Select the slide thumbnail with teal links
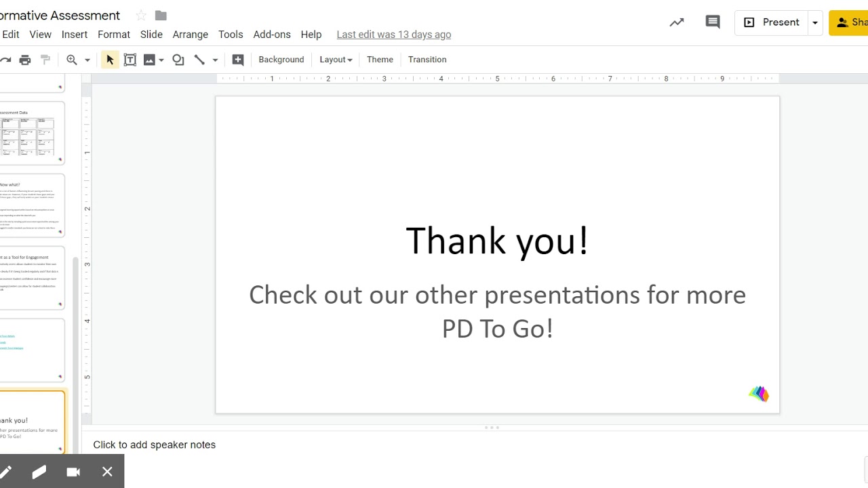 (x=32, y=350)
